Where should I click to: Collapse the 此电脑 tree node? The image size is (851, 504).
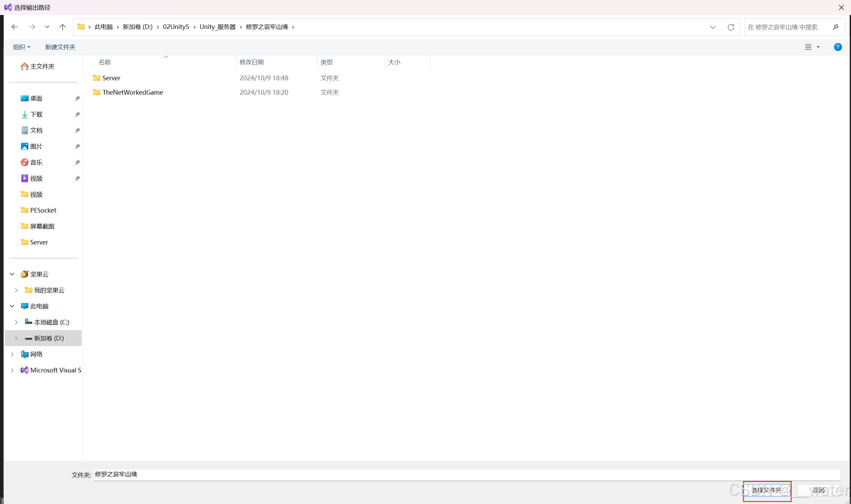click(x=12, y=306)
